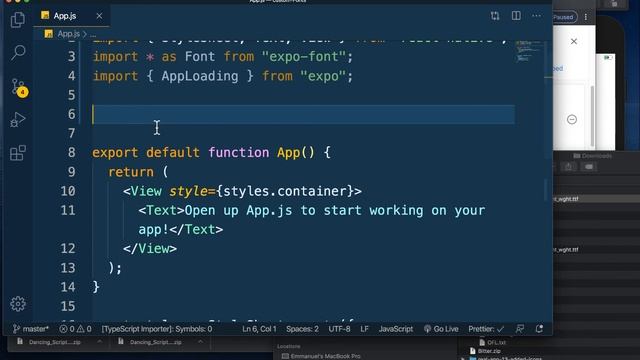Click the LF end-of-line indicator
This screenshot has width=640, height=360.
coord(364,329)
